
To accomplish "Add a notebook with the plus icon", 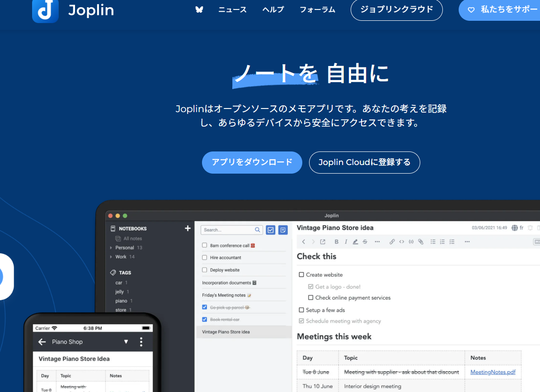I will coord(188,228).
